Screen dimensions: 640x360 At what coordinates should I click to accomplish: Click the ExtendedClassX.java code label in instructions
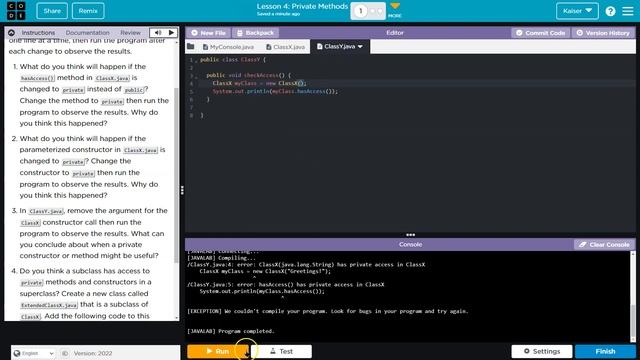click(49, 305)
